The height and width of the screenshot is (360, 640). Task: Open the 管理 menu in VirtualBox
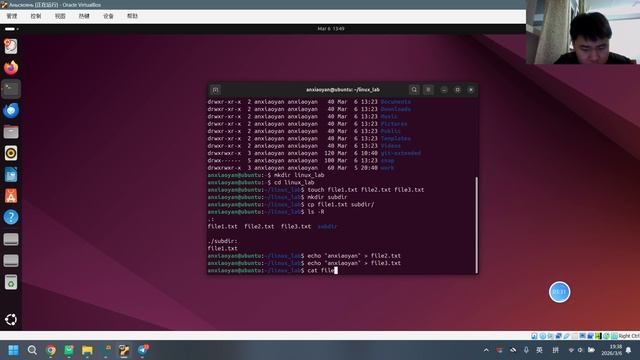point(12,16)
